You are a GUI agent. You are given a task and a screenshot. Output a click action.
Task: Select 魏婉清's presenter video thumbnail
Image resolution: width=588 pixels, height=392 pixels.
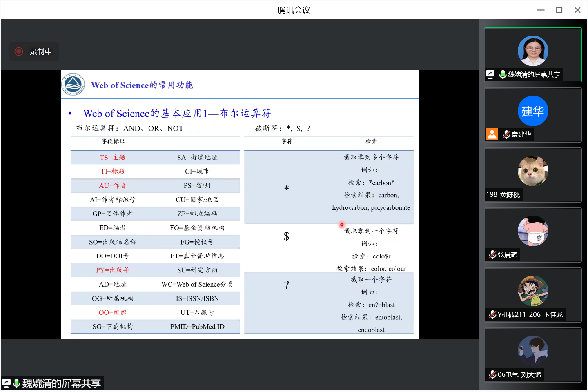533,51
